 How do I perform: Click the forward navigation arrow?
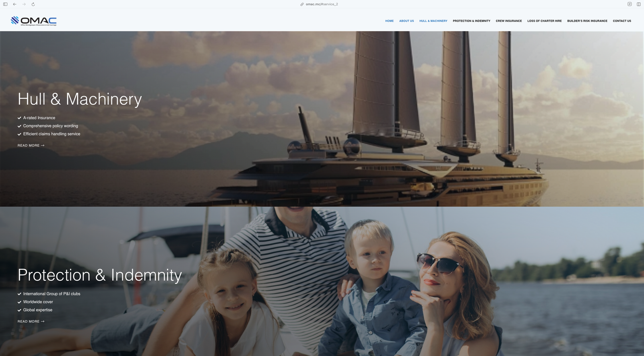pyautogui.click(x=24, y=4)
